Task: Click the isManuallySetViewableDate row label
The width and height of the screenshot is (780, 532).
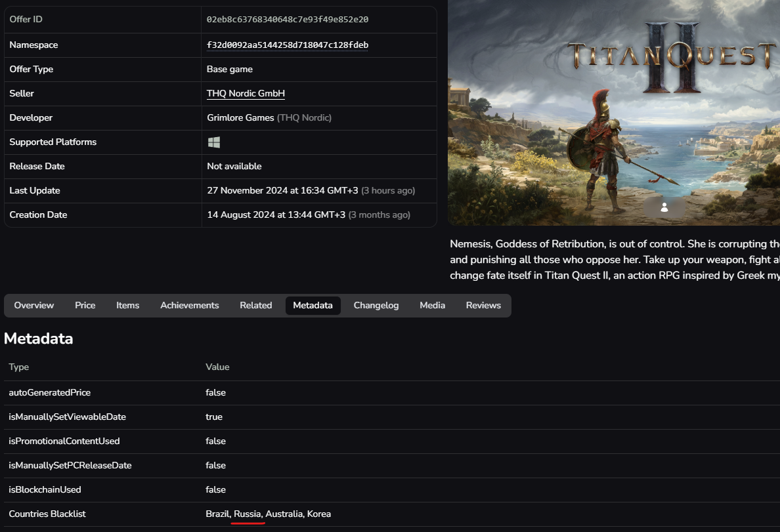Action: pyautogui.click(x=67, y=417)
